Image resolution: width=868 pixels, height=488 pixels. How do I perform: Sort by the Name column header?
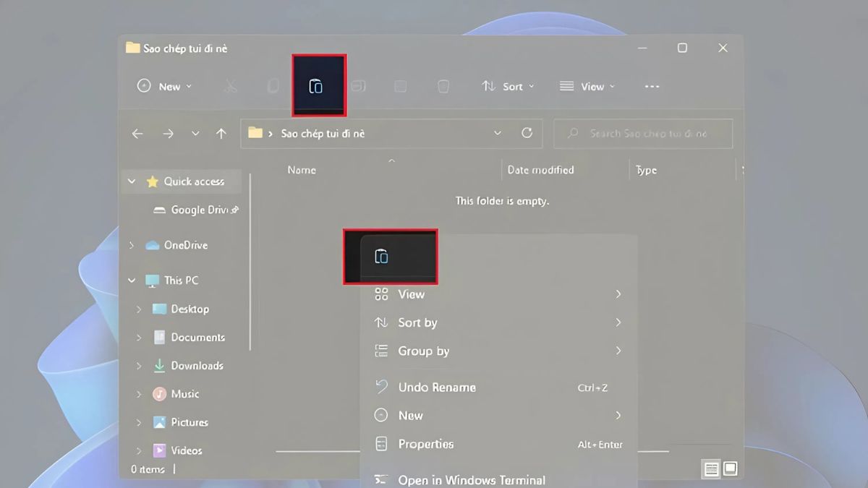coord(302,170)
